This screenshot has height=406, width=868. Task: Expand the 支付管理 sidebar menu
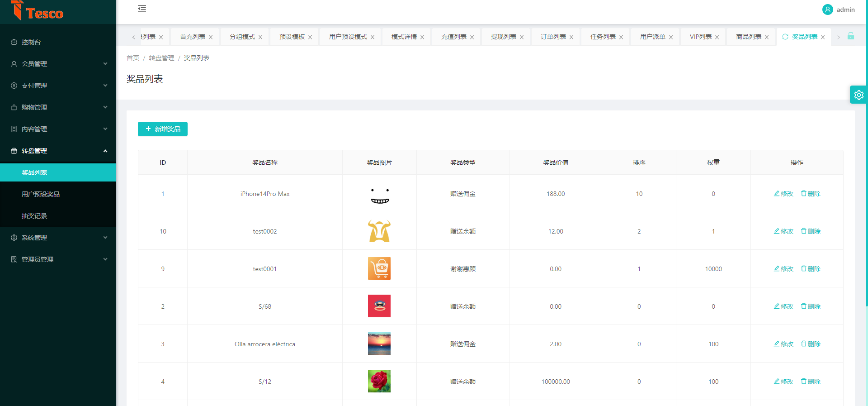click(x=58, y=86)
